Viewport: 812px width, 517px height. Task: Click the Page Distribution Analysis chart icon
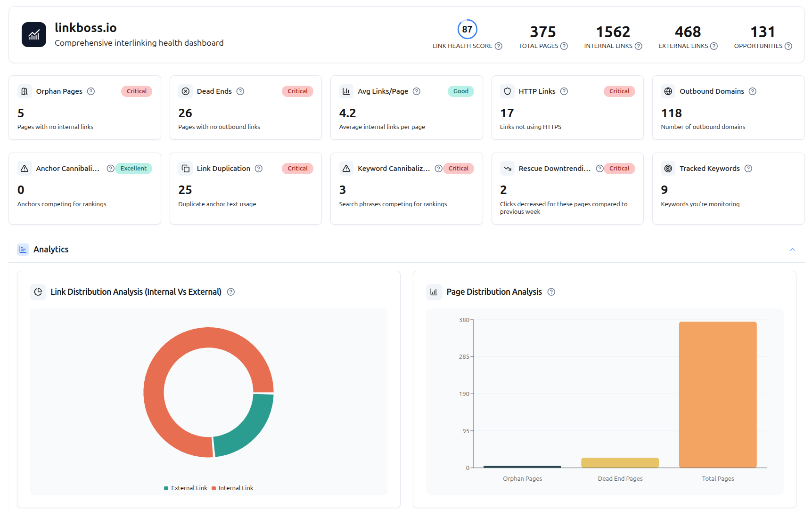pos(434,292)
